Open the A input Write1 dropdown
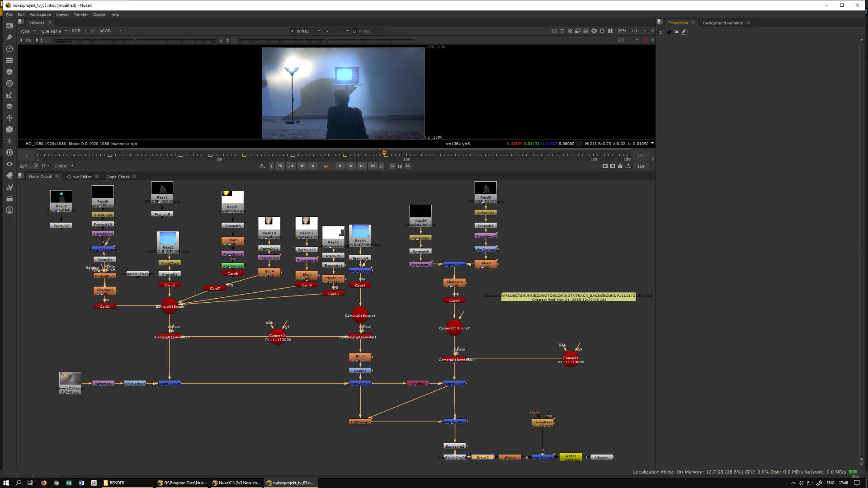 point(306,31)
